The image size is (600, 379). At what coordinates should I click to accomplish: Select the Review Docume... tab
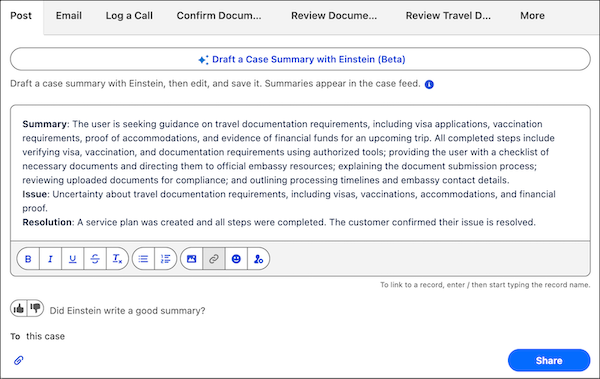pyautogui.click(x=334, y=16)
